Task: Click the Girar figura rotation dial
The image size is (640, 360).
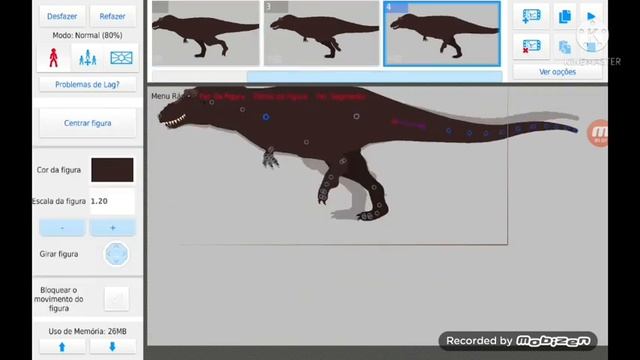Action: (116, 254)
